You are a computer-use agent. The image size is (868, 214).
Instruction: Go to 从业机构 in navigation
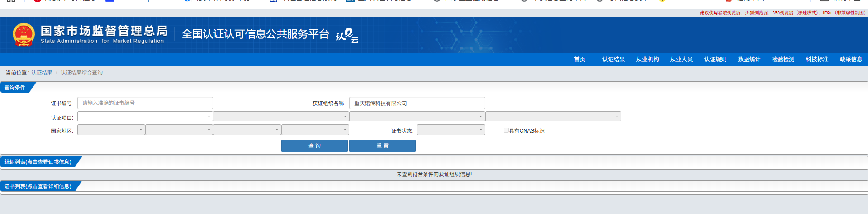[x=647, y=60]
